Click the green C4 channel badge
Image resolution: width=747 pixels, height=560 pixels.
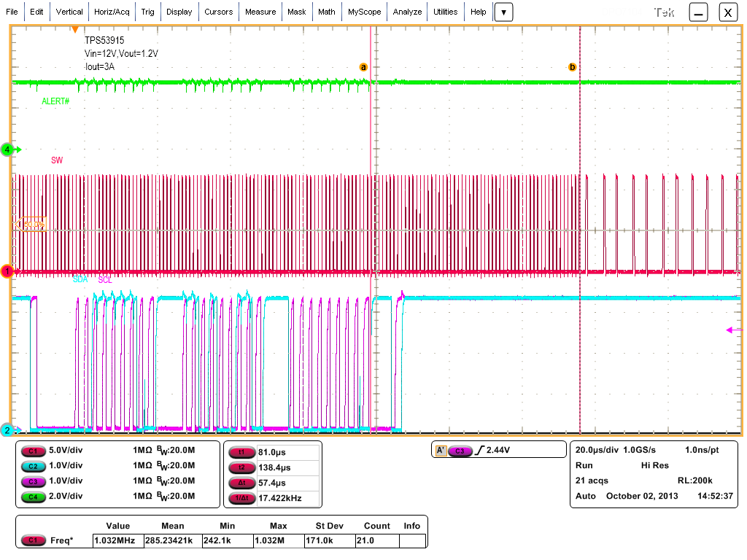[34, 497]
